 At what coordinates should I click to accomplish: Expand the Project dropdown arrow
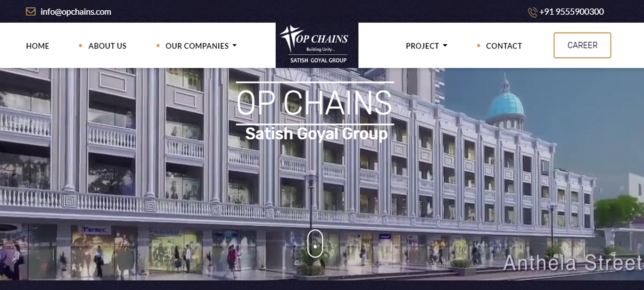pos(445,46)
